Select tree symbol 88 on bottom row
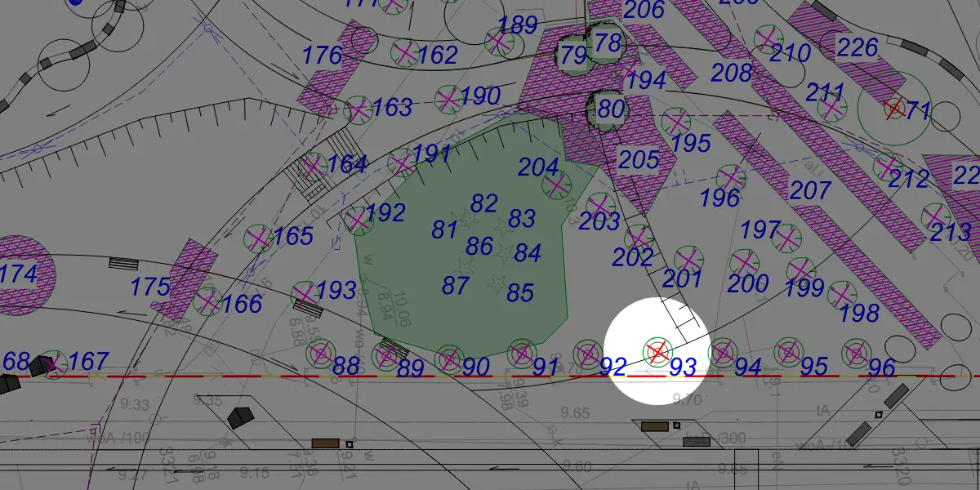980x490 pixels. coord(320,353)
